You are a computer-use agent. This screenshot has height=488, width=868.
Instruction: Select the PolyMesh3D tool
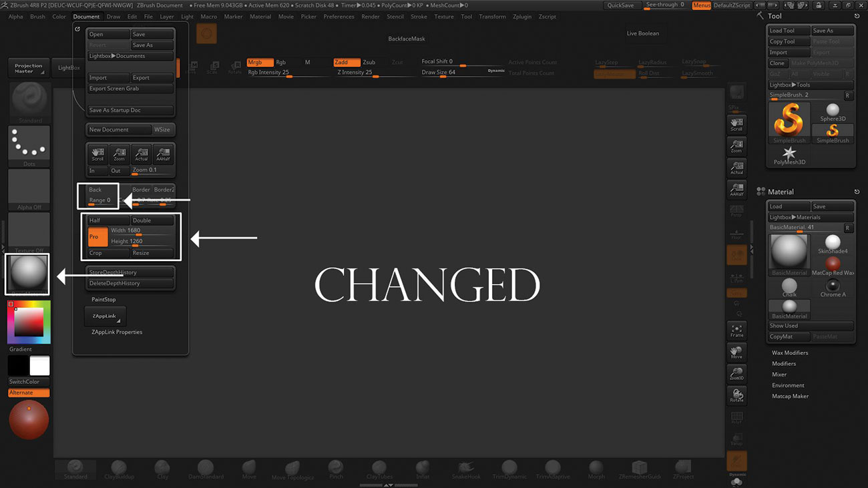pos(789,155)
